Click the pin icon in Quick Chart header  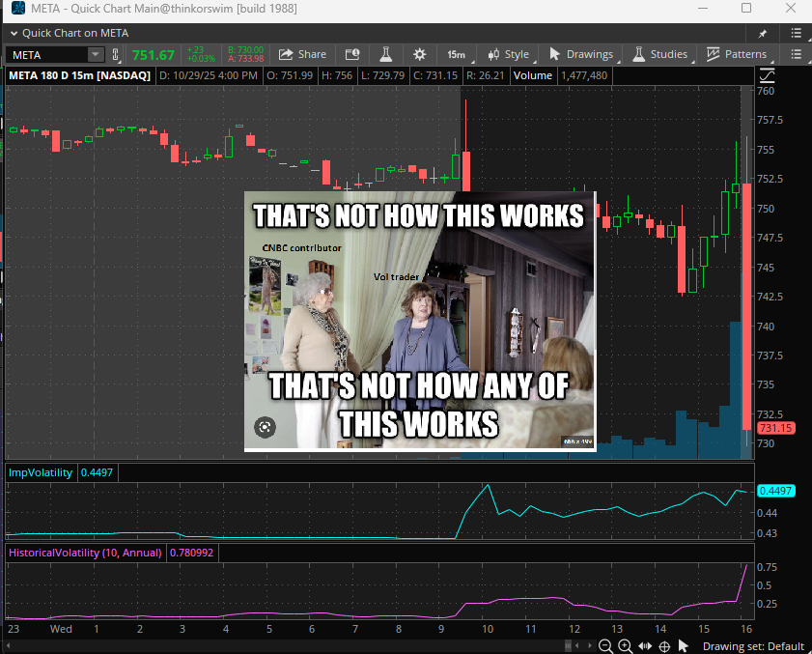[x=763, y=34]
